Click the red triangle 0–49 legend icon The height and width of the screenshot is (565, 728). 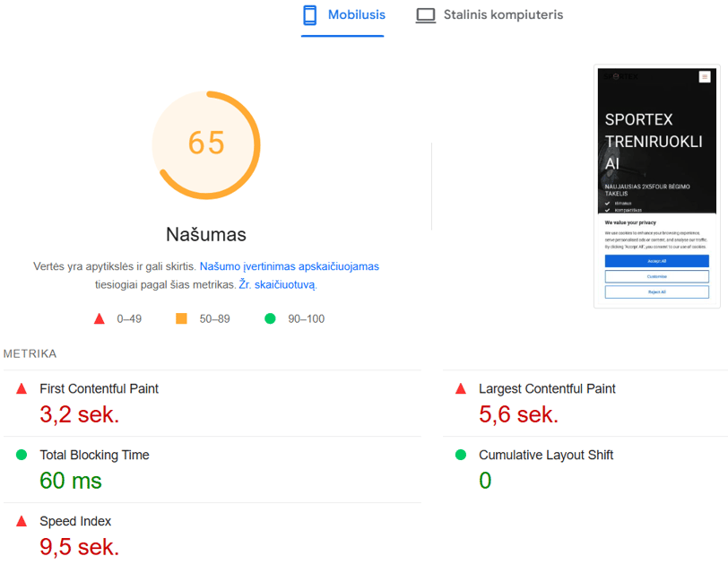click(x=99, y=319)
